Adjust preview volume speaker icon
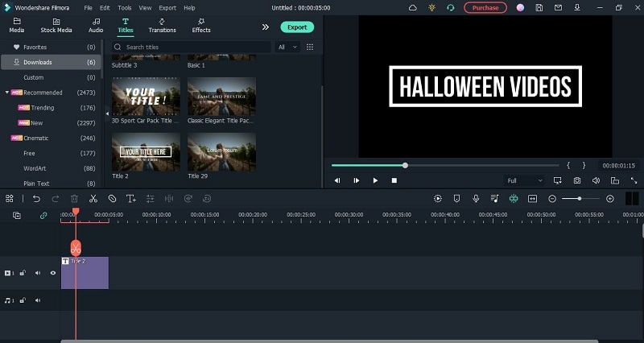The width and height of the screenshot is (644, 343). pyautogui.click(x=596, y=180)
